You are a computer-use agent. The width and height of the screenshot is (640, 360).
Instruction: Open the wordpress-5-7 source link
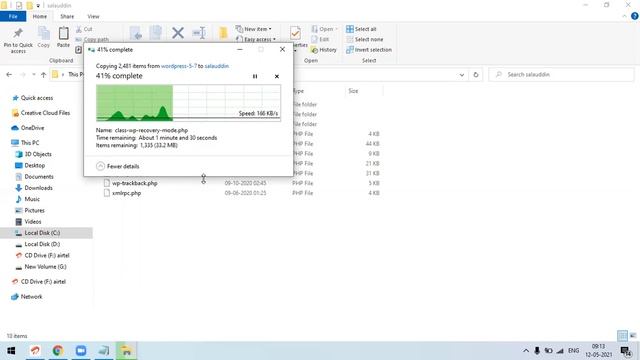[x=179, y=66]
